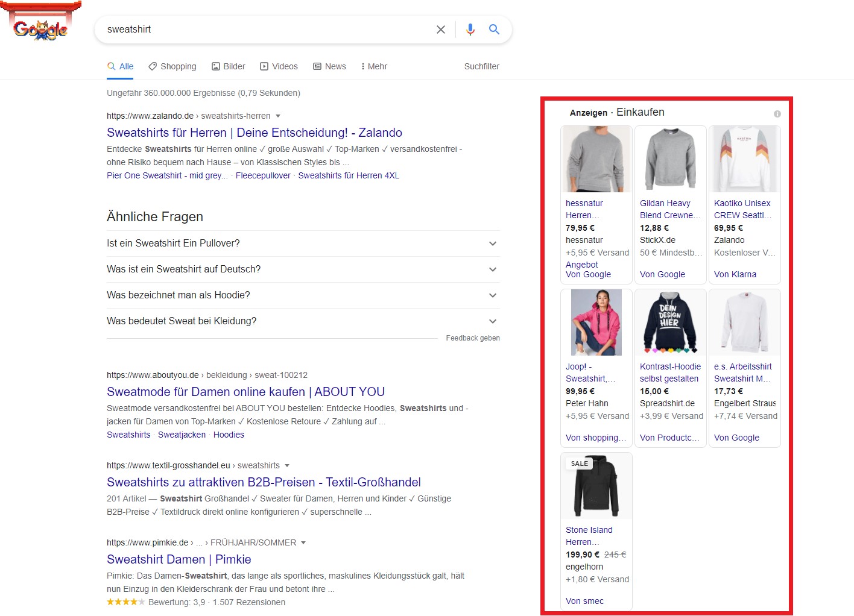The width and height of the screenshot is (854, 616).
Task: Open the Mehr menu
Action: (374, 66)
